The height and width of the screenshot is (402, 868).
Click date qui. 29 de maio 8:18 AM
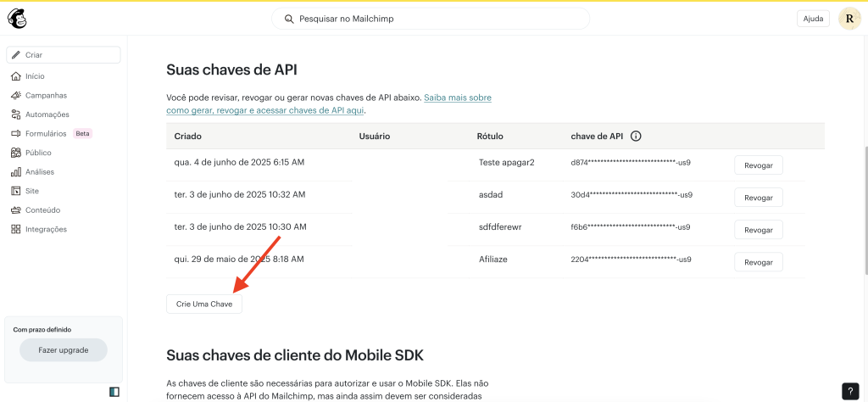238,260
